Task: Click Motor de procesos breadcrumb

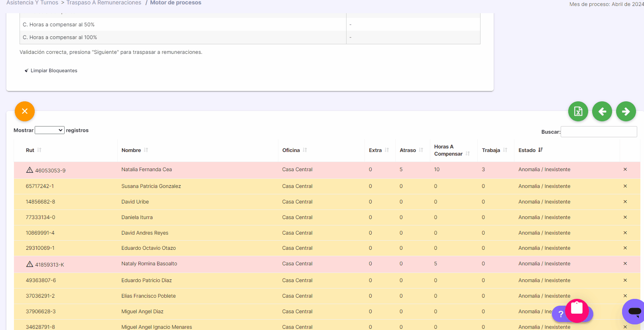Action: pyautogui.click(x=175, y=3)
